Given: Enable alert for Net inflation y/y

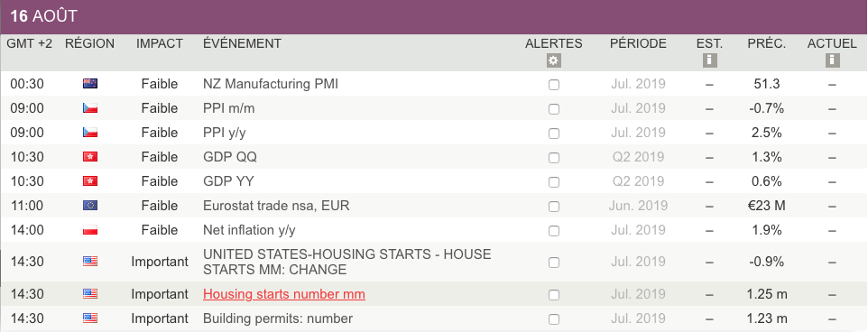Looking at the screenshot, I should click(554, 231).
